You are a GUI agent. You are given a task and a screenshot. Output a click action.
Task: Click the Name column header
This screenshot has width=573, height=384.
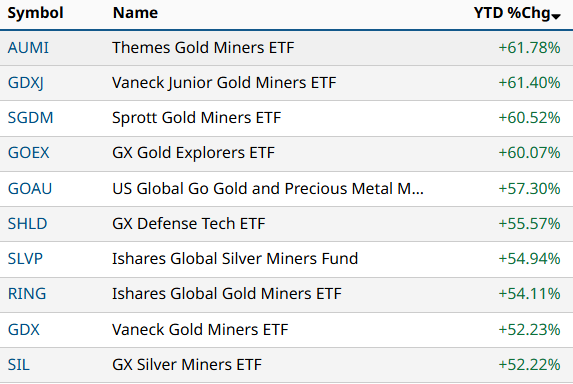pos(135,13)
